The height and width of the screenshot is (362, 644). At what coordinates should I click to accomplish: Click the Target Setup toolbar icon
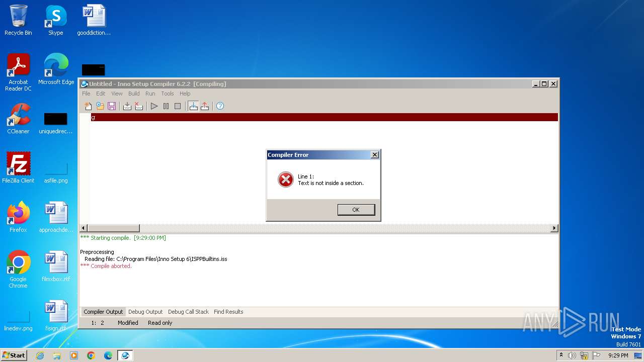coord(193,106)
